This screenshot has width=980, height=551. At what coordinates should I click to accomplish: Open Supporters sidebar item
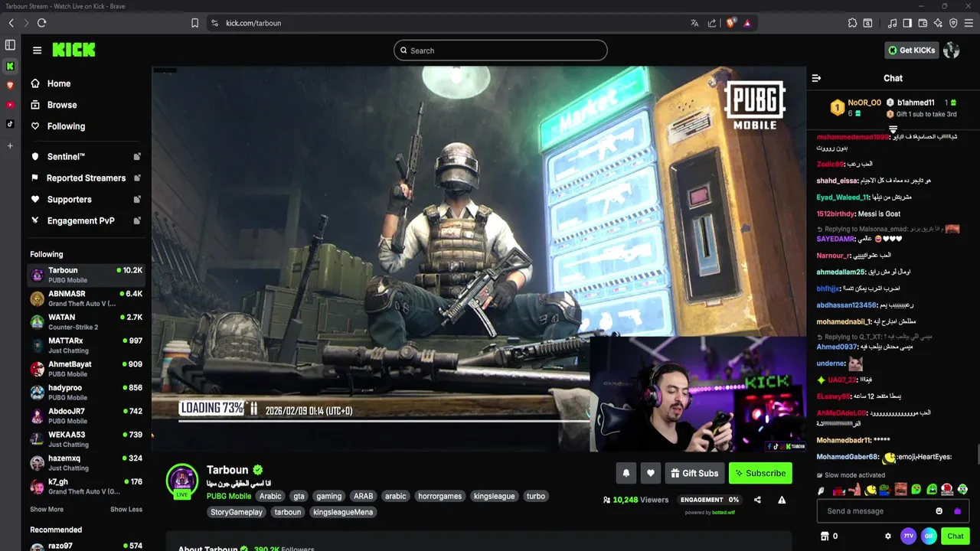[x=87, y=199]
